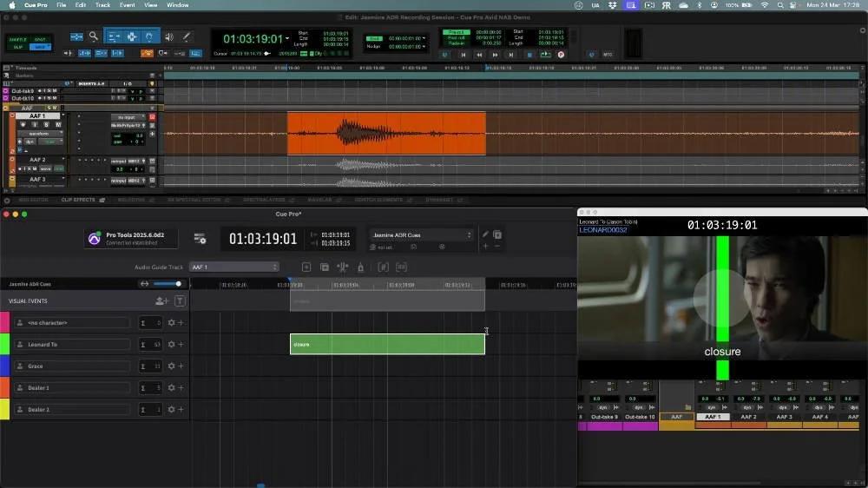Add a cue for Grace with plus
868x488 pixels.
coord(181,366)
